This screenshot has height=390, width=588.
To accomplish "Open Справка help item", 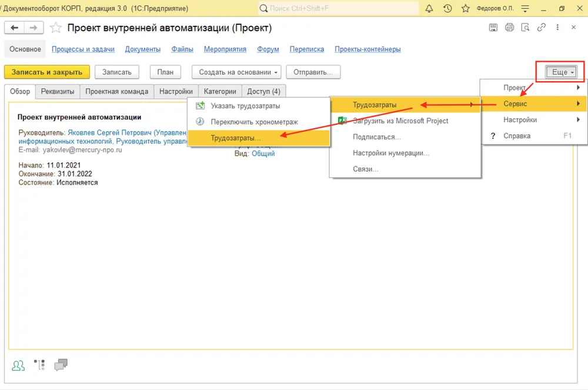I will [x=534, y=136].
